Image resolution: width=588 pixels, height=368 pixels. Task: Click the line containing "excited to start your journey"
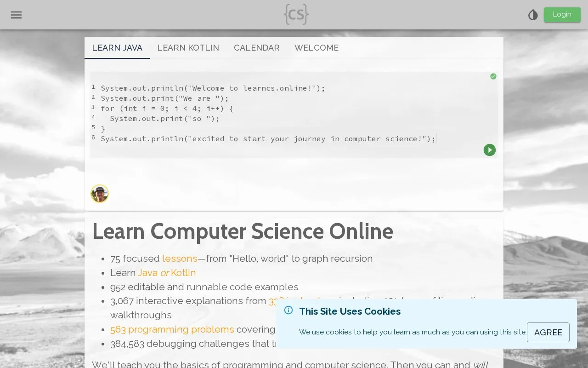[268, 138]
